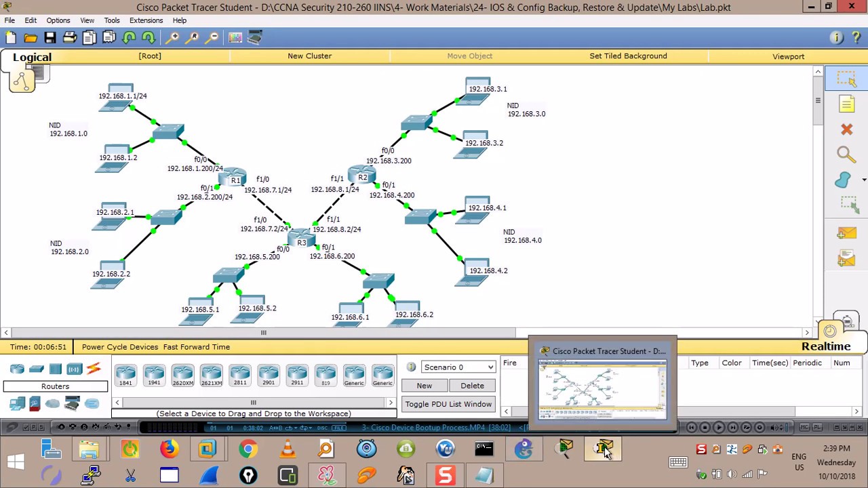Open the Extensions menu
The width and height of the screenshot is (868, 488).
[146, 20]
